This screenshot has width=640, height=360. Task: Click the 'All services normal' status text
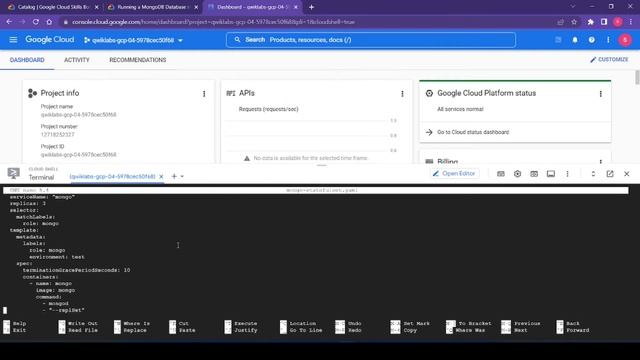(x=460, y=109)
